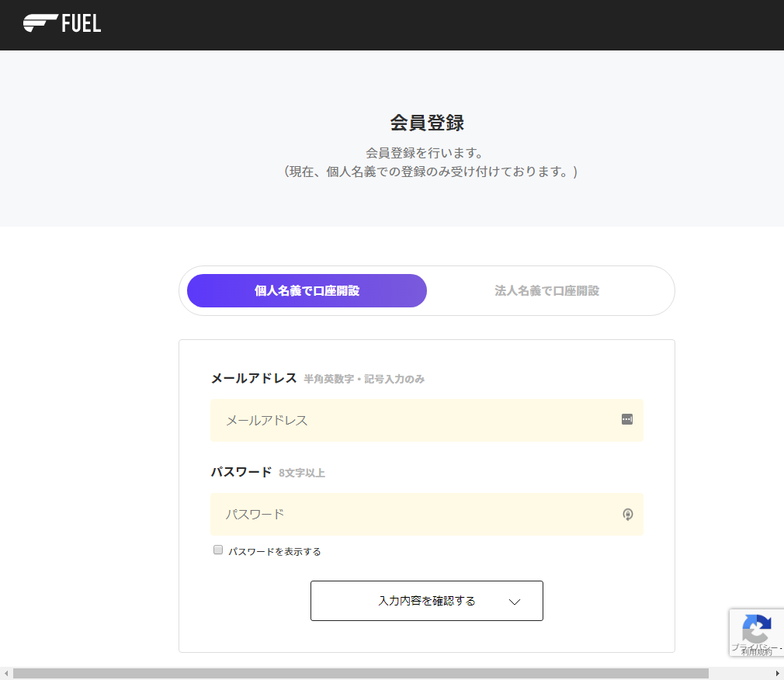The width and height of the screenshot is (784, 680).
Task: Switch to the 法人名義で口座開設 tab
Action: tap(546, 291)
